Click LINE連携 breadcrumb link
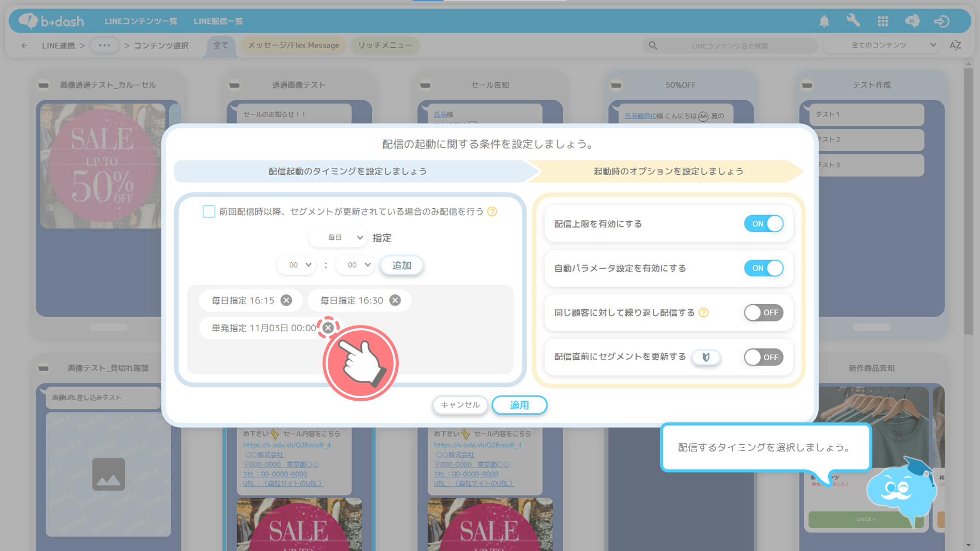Screen dimensions: 980x551 (x=58, y=46)
